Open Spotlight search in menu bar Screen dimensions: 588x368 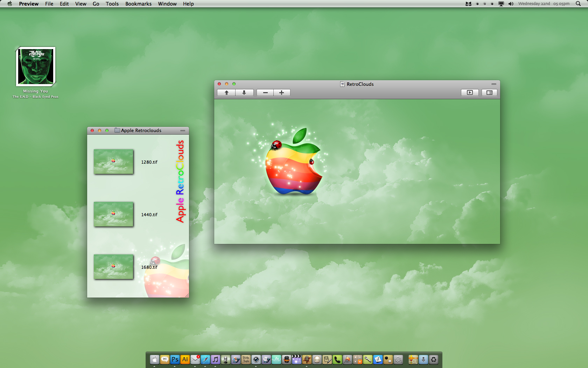point(578,4)
